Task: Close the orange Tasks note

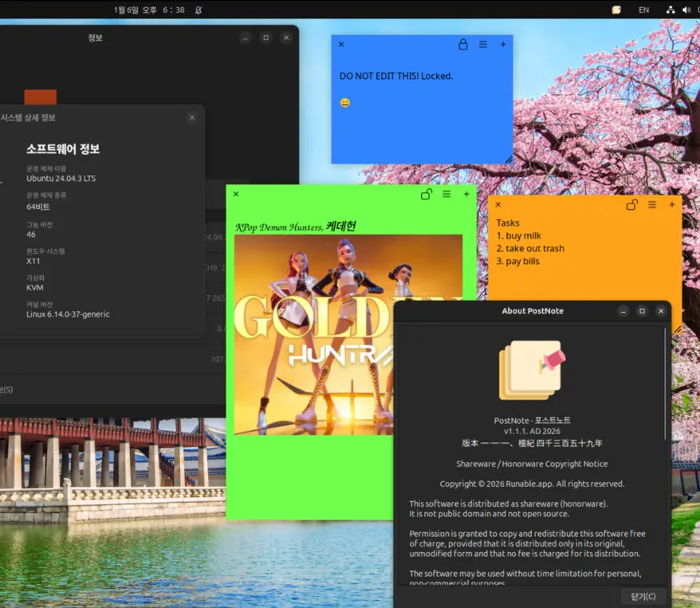Action: (497, 205)
